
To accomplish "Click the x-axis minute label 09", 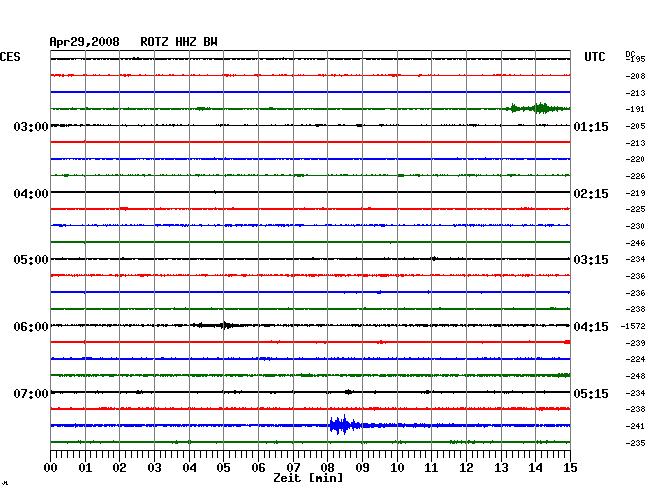I will tap(362, 468).
